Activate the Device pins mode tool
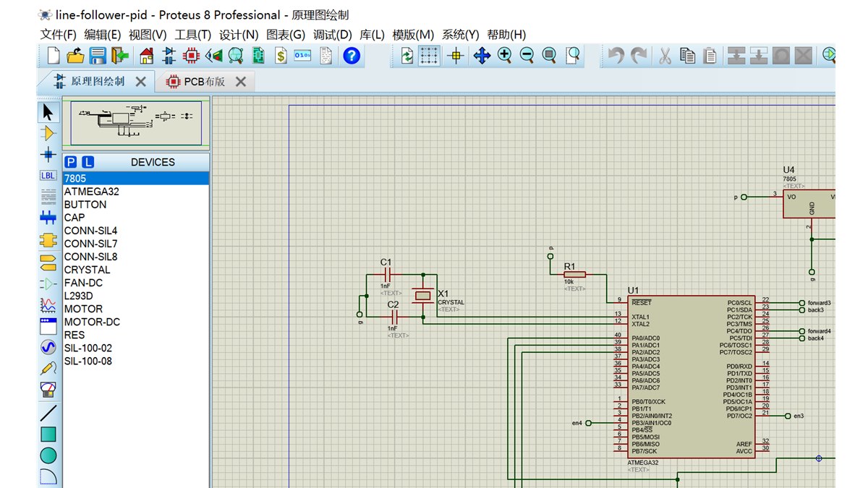 tap(48, 283)
